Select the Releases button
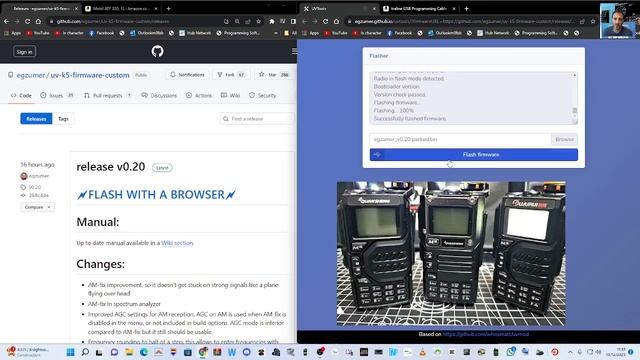 coord(36,119)
